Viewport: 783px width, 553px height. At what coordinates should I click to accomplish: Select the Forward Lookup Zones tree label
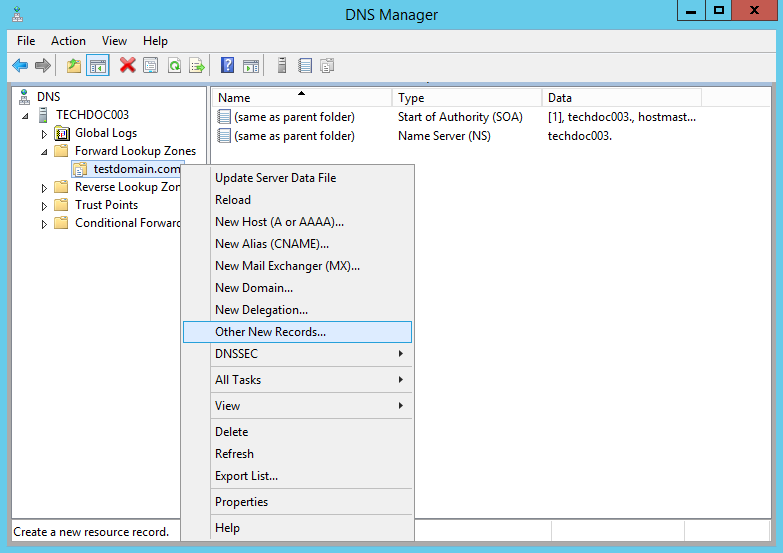(x=135, y=151)
